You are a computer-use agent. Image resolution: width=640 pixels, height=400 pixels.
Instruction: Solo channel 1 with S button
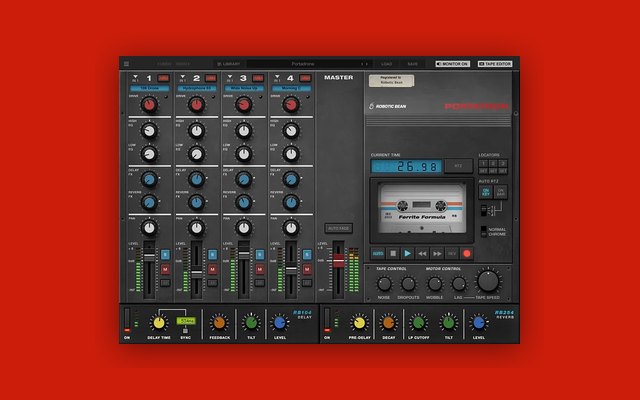165,255
